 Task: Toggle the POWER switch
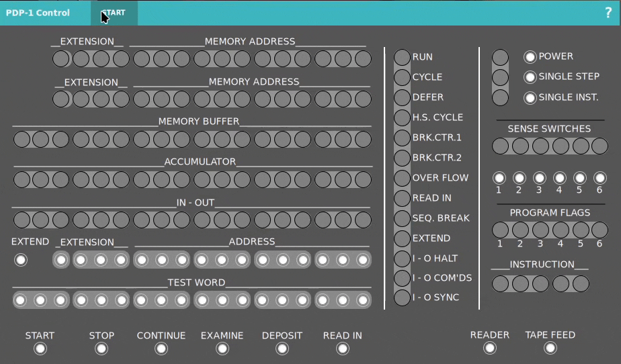pyautogui.click(x=530, y=56)
